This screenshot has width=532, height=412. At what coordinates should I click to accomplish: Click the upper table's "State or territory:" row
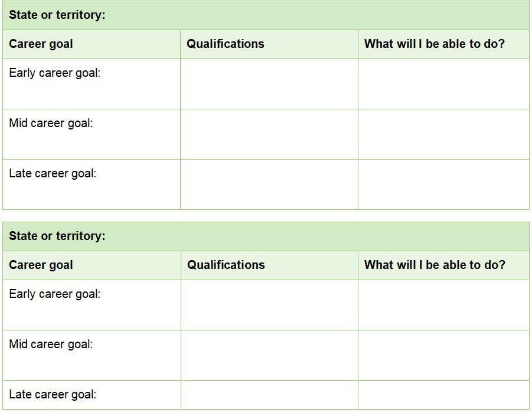click(x=266, y=15)
